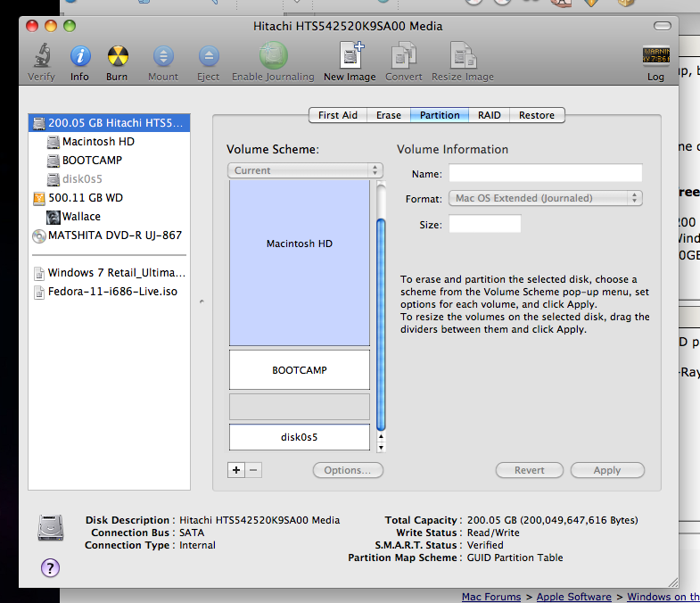Click partition scrollbar up arrow
This screenshot has width=700, height=603.
click(x=381, y=436)
